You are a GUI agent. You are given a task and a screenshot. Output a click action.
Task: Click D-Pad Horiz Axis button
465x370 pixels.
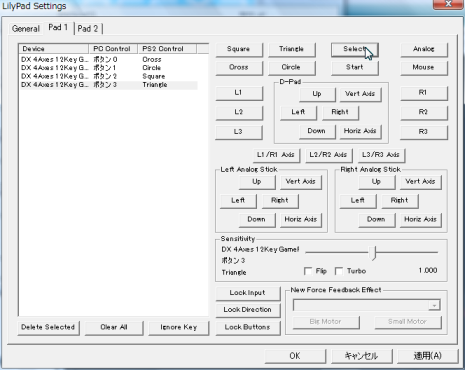pyautogui.click(x=360, y=131)
